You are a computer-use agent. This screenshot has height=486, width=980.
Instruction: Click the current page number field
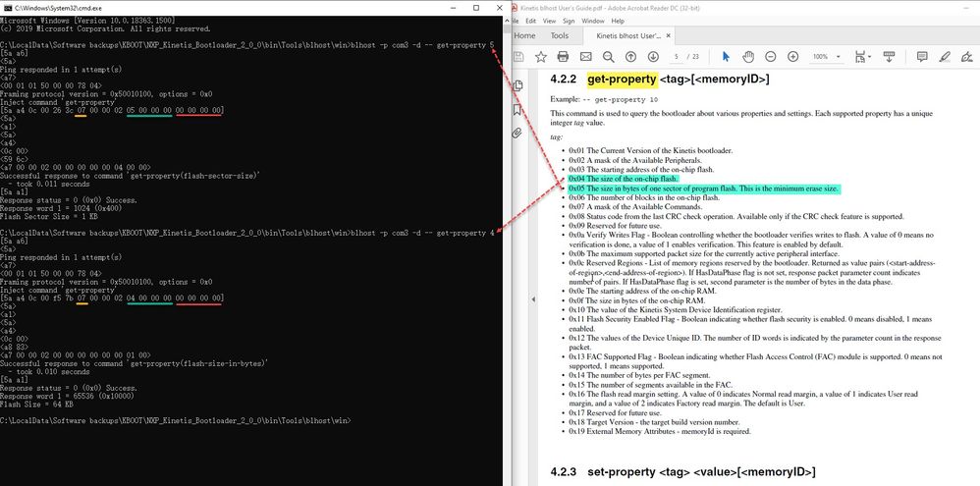click(x=676, y=57)
